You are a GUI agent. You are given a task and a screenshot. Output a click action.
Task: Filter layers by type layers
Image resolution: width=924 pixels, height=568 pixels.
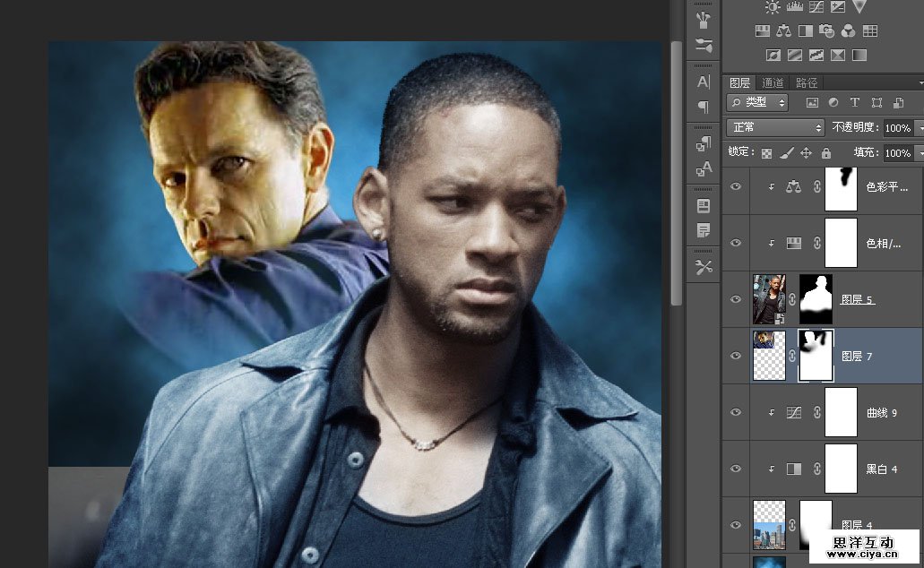pos(855,102)
